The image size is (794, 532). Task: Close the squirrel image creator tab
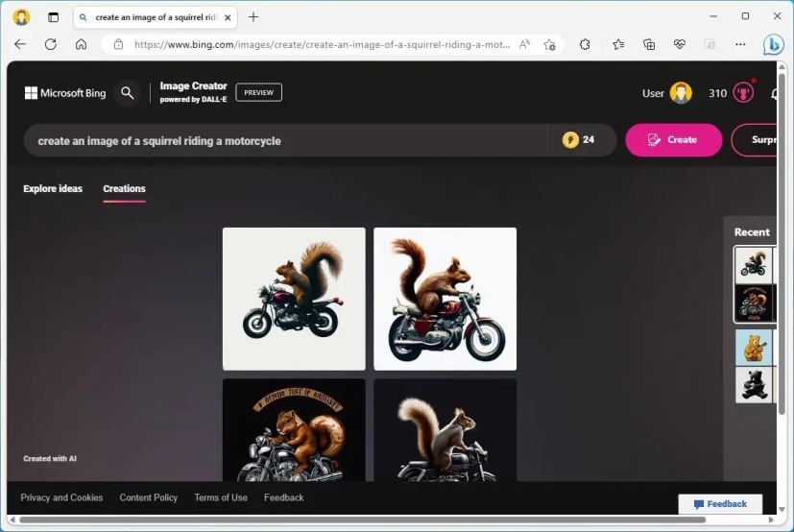[x=228, y=17]
